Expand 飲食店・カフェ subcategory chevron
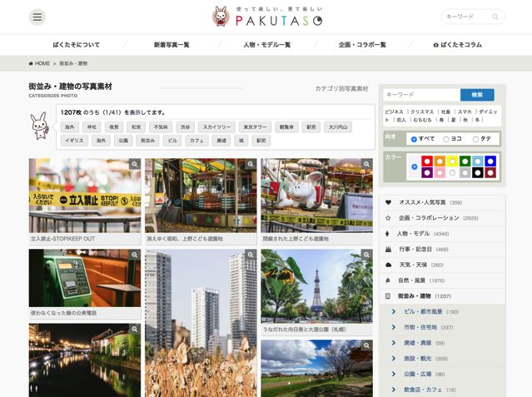This screenshot has height=397, width=532. [x=394, y=390]
